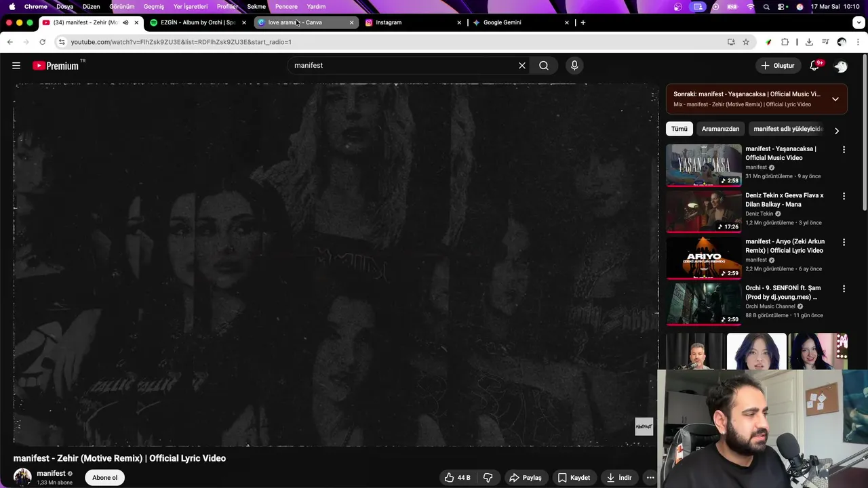Image resolution: width=868 pixels, height=488 pixels.
Task: Open options for Deniz Tekin video
Action: click(x=844, y=196)
